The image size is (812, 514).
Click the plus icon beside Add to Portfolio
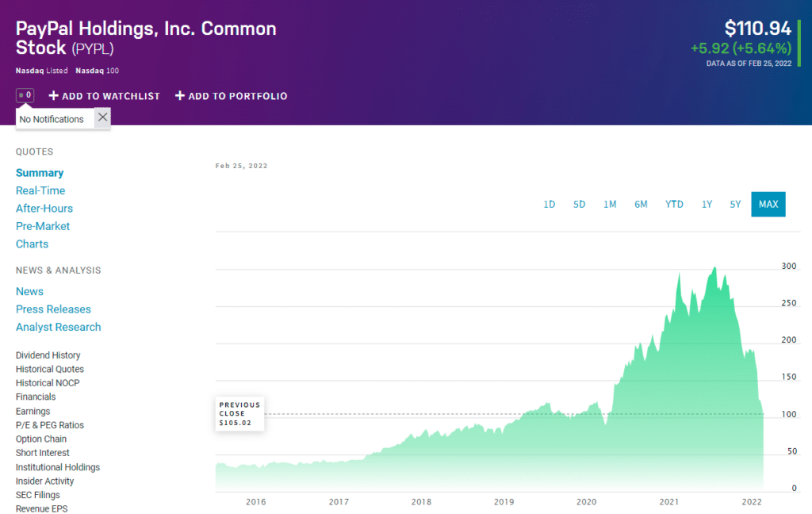(x=180, y=96)
